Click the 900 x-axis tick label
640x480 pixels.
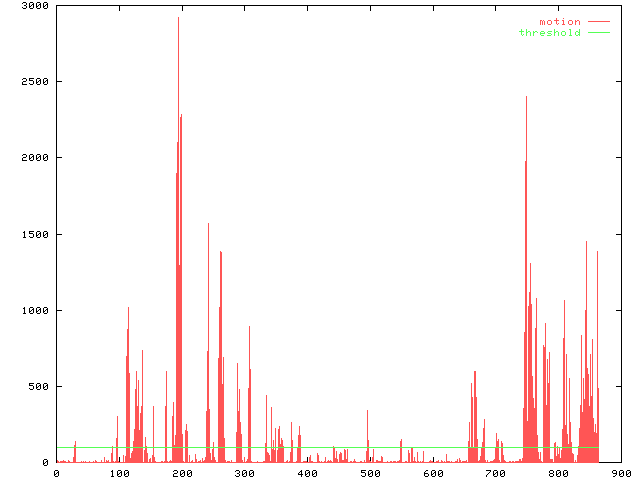pyautogui.click(x=621, y=473)
